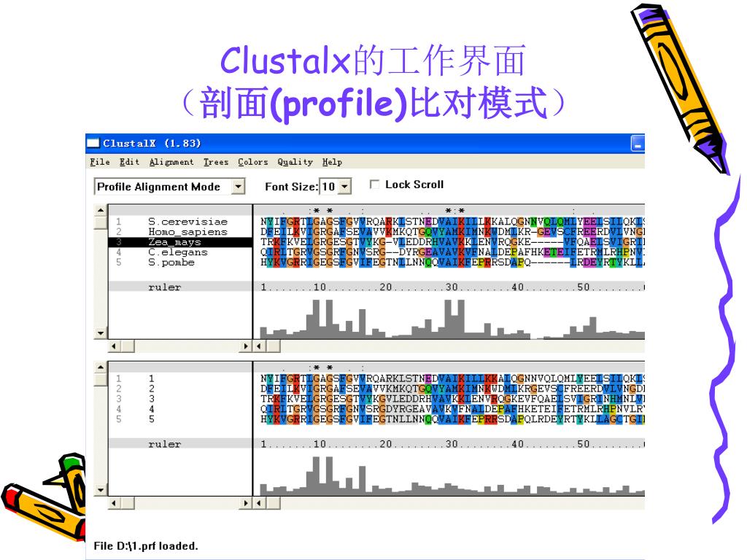This screenshot has height=560, width=747.
Task: Select sequence S.pombe in top profile
Action: (x=171, y=262)
